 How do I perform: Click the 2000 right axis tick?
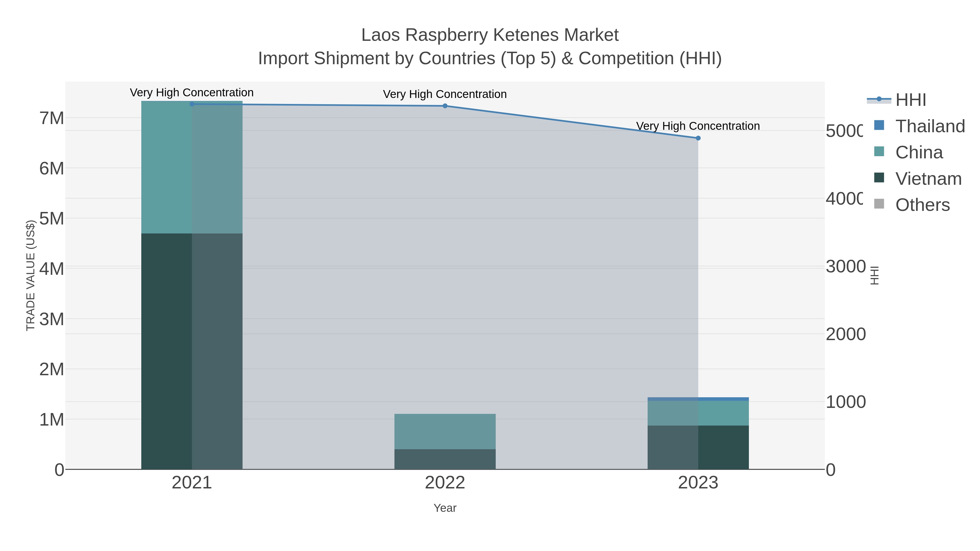846,334
